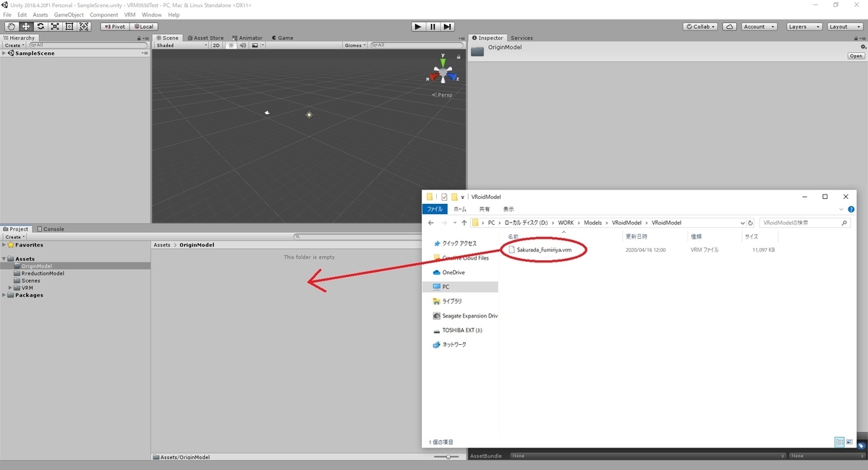Toggle 2D scene view mode

(216, 45)
